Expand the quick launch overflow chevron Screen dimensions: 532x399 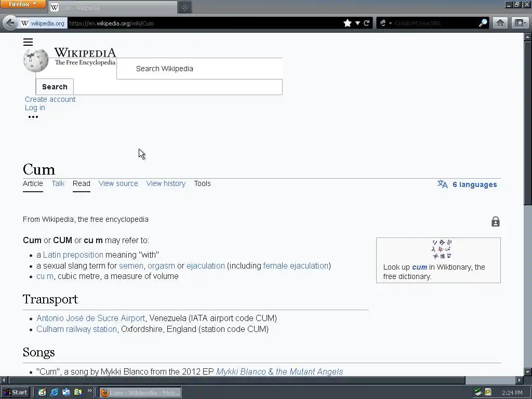[x=89, y=391]
